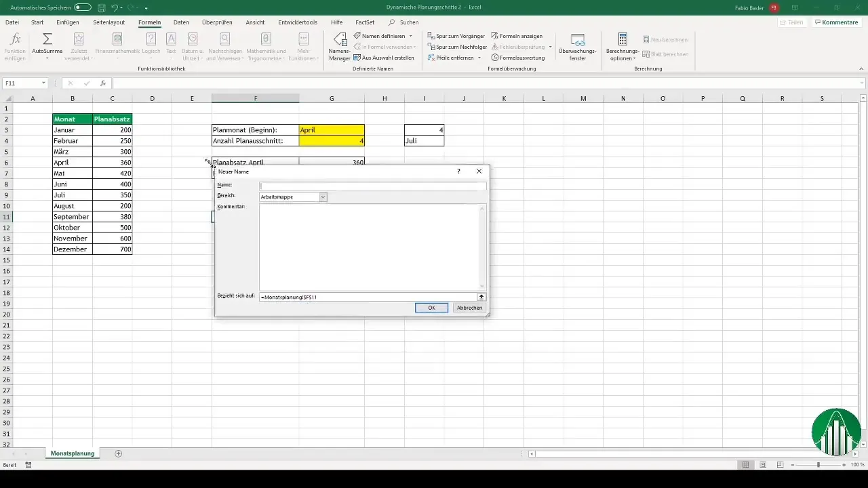Open Zuletzt verwendet functions
Screen dimensions: 868x488
pyautogui.click(x=79, y=46)
